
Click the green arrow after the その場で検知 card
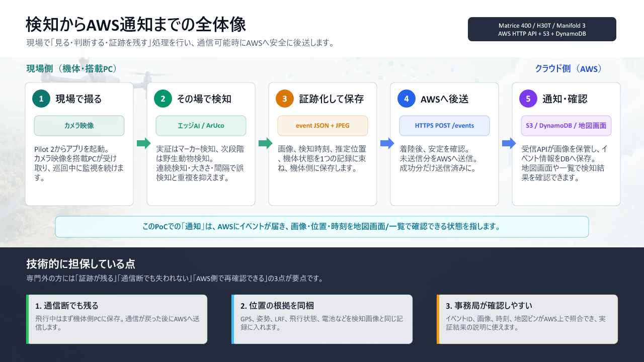point(266,143)
